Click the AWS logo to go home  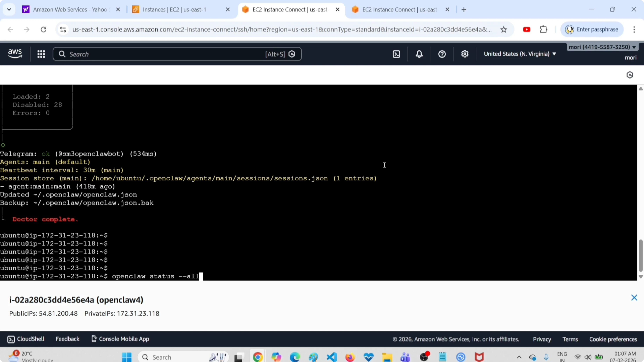click(x=15, y=54)
